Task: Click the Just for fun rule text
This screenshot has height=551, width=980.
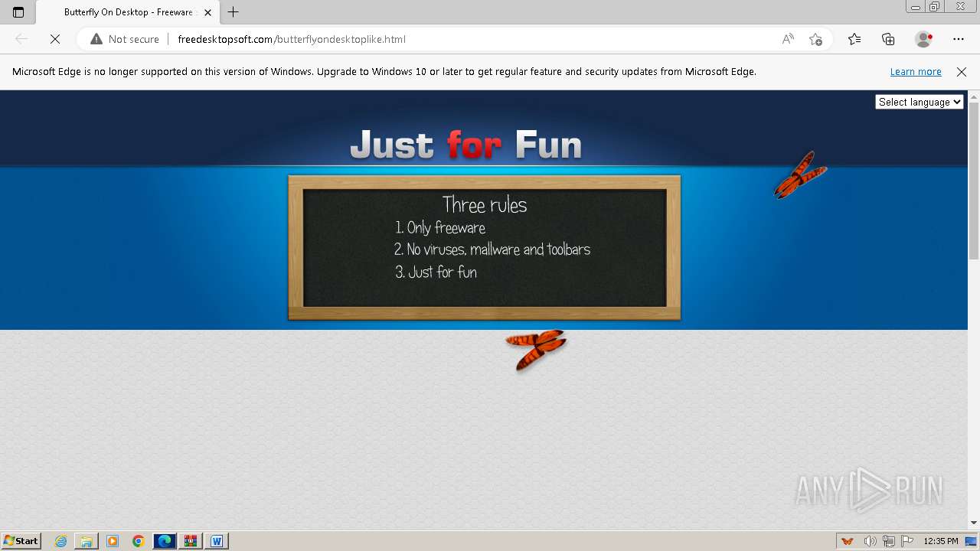Action: coord(436,272)
